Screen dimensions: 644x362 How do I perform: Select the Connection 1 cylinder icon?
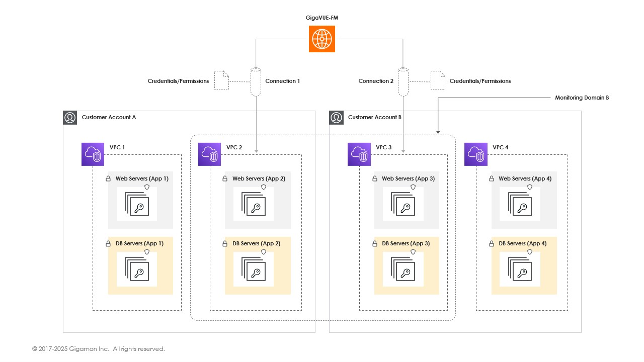(256, 82)
